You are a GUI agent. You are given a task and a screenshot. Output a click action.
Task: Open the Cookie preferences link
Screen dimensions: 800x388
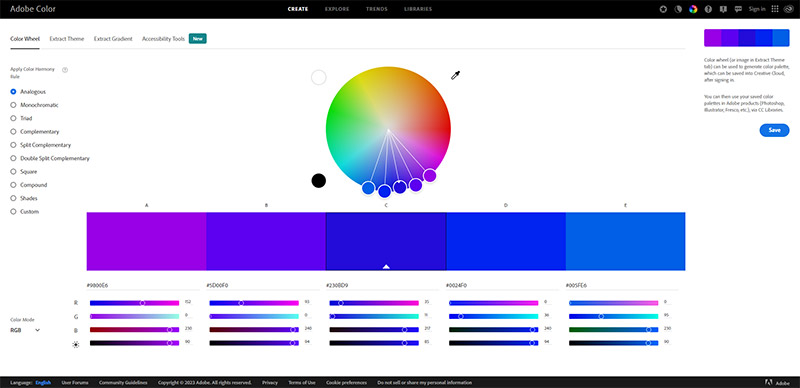pyautogui.click(x=346, y=382)
